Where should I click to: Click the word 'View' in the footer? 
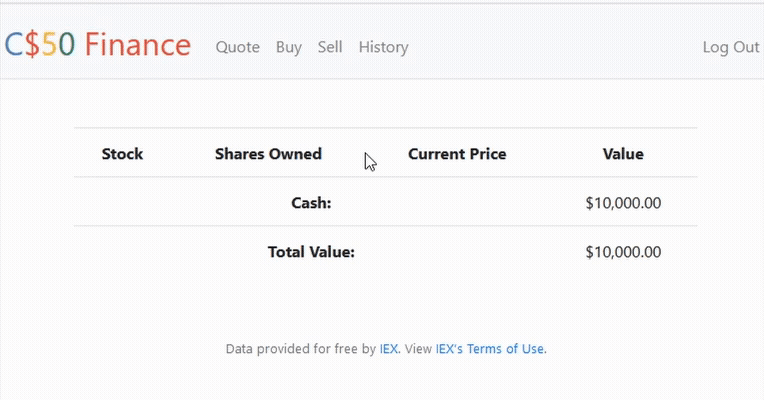[418, 349]
